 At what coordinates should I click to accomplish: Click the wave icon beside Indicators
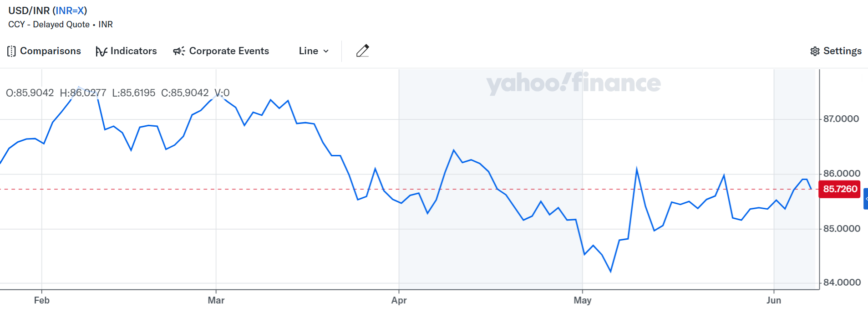101,51
